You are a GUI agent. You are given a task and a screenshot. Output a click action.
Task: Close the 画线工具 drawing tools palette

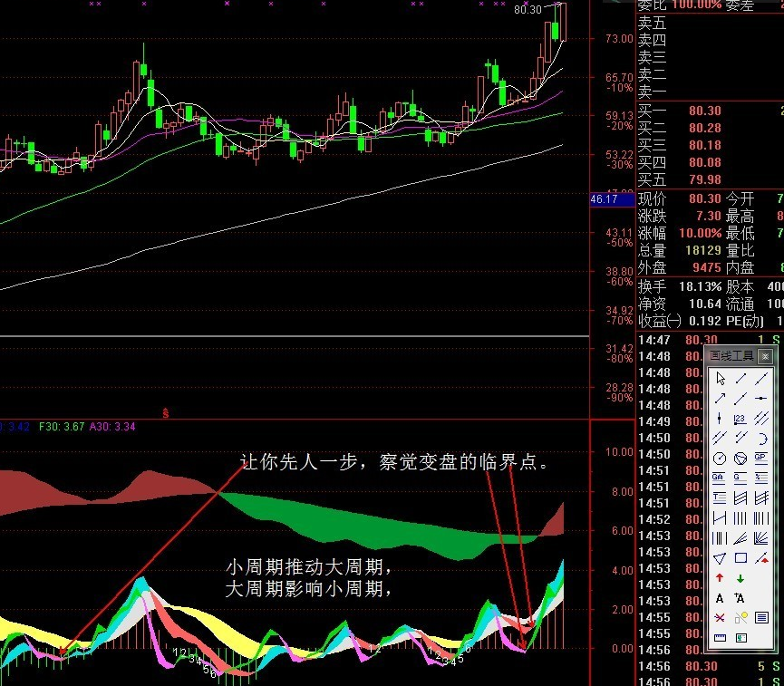point(766,356)
